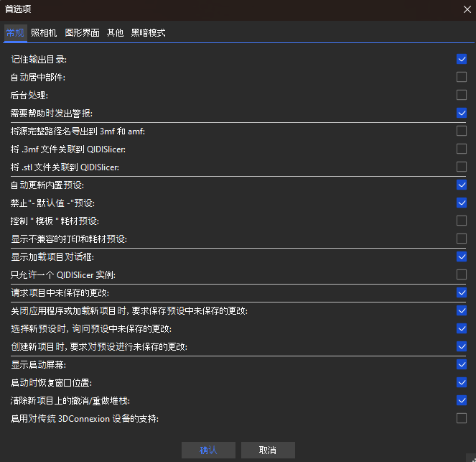Screen dimensions: 476x462
Task: Enable the 后台处理 checkbox
Action: (x=462, y=95)
